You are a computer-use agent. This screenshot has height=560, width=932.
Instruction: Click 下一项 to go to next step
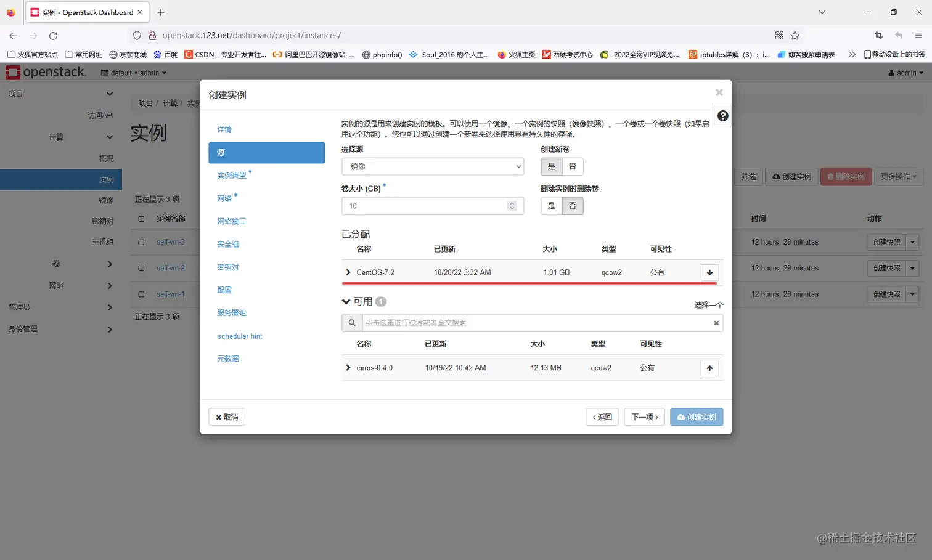tap(645, 417)
